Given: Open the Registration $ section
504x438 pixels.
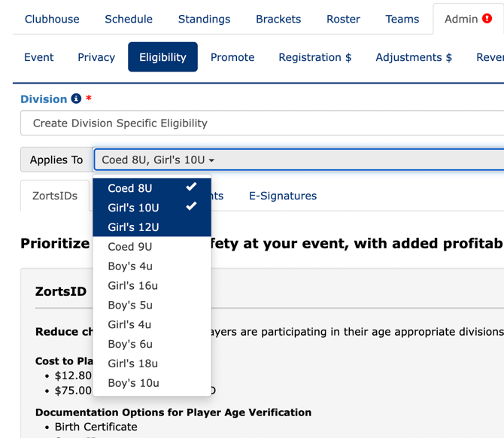Looking at the screenshot, I should click(314, 57).
